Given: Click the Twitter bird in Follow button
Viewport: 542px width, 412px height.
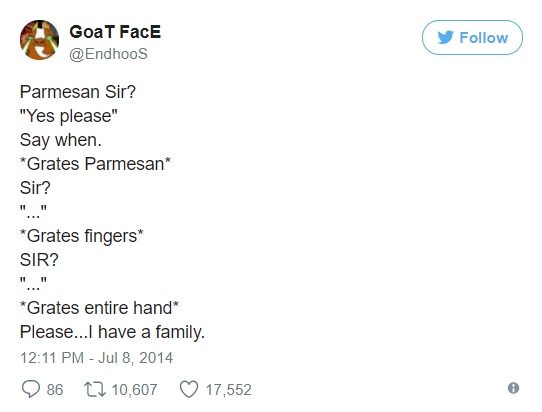Looking at the screenshot, I should coord(446,37).
